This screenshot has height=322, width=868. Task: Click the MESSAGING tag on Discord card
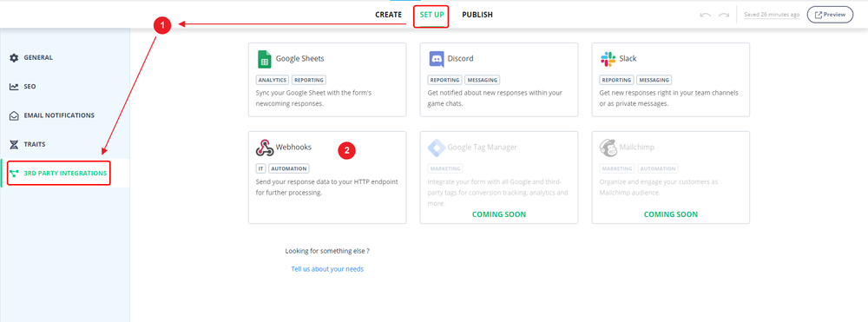[482, 80]
